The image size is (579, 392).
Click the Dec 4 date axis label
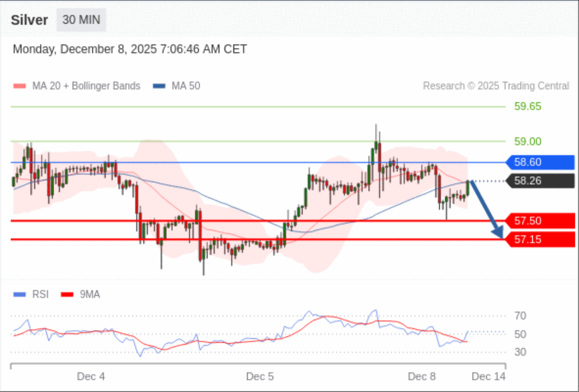pyautogui.click(x=91, y=376)
